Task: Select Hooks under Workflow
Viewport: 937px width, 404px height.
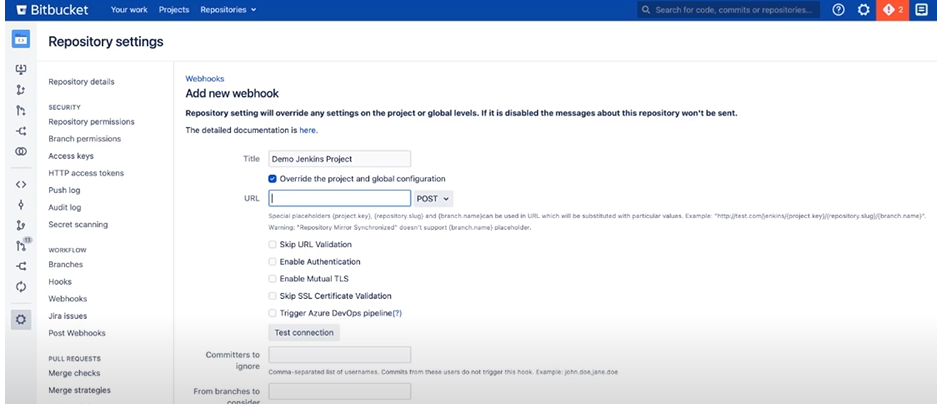Action: 60,281
